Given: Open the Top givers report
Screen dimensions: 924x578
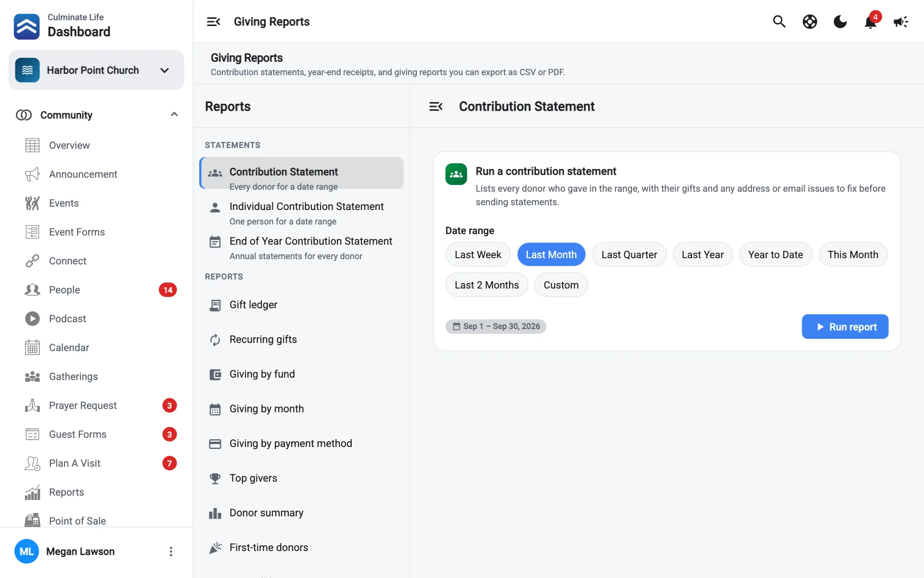Looking at the screenshot, I should point(301,478).
